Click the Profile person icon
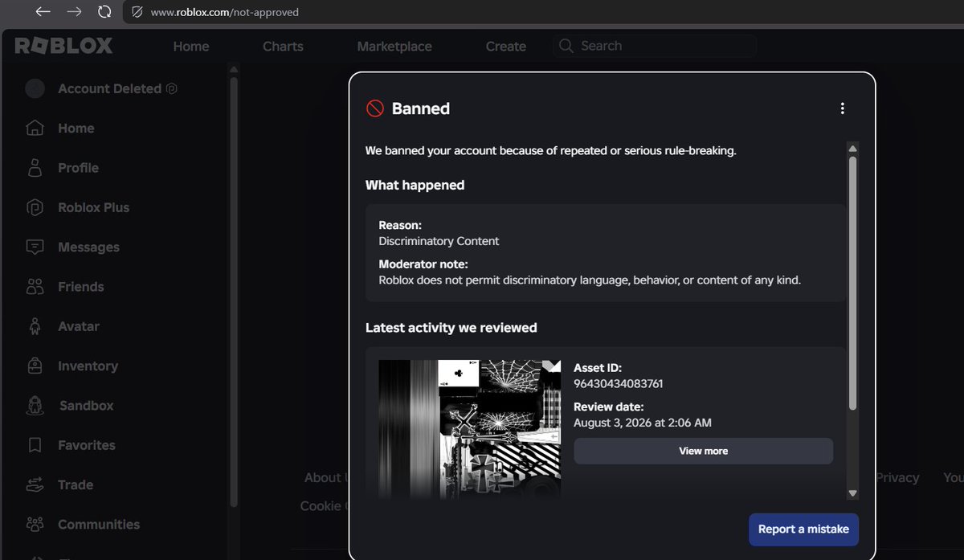This screenshot has height=560, width=964. 35,168
